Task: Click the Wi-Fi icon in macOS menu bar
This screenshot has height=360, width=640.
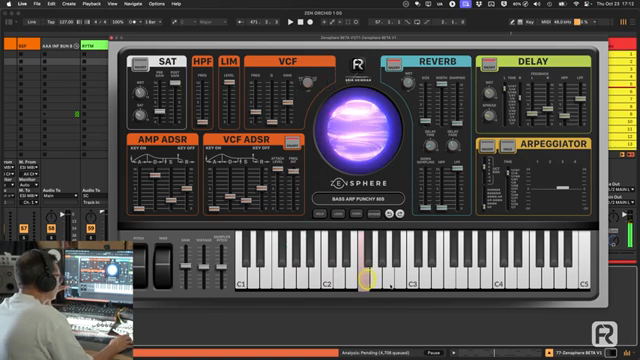Action: coord(576,4)
